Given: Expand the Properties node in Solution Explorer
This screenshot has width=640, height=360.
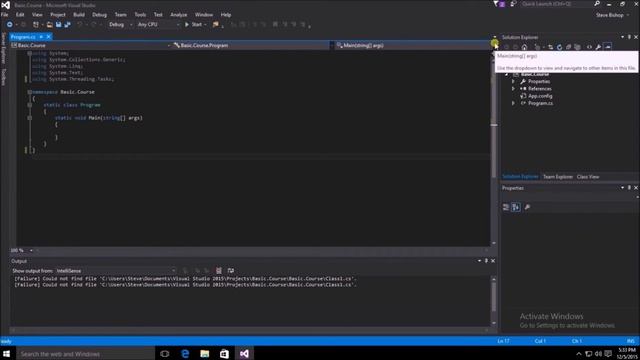Looking at the screenshot, I should 513,81.
